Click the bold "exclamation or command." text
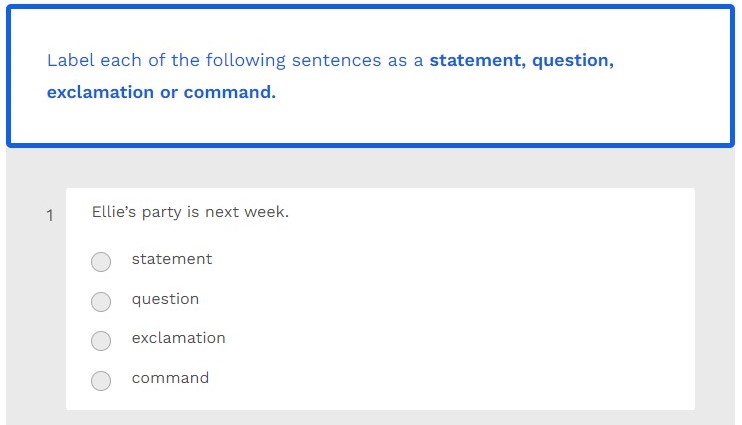 click(161, 93)
